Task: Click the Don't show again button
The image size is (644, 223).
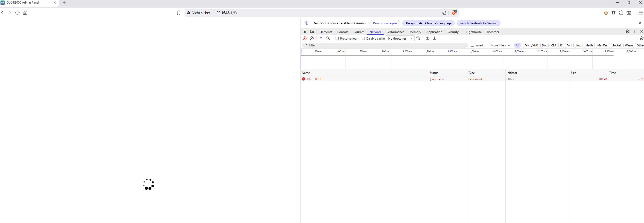Action: coord(385,23)
